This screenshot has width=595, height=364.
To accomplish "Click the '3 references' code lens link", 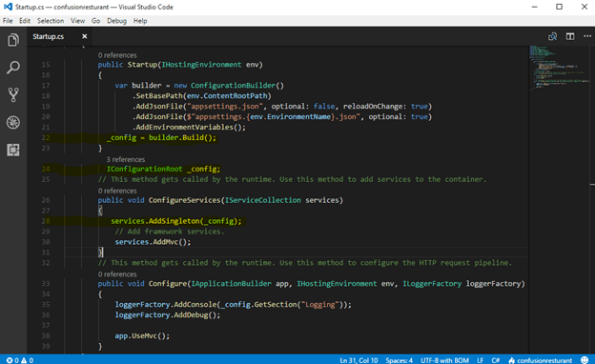I will [126, 160].
